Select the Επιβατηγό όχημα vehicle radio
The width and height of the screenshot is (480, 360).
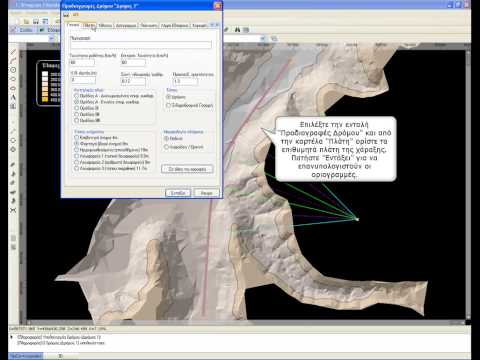point(76,137)
